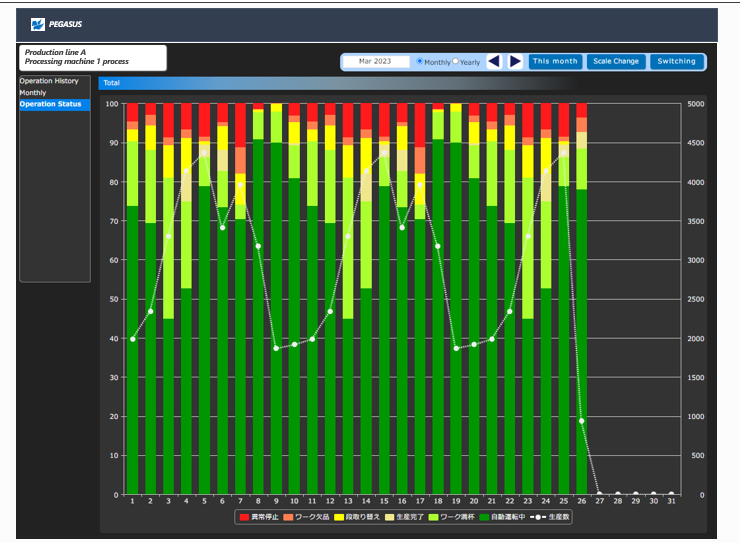740x544 pixels.
Task: Open Operation History in the sidebar
Action: (x=48, y=81)
